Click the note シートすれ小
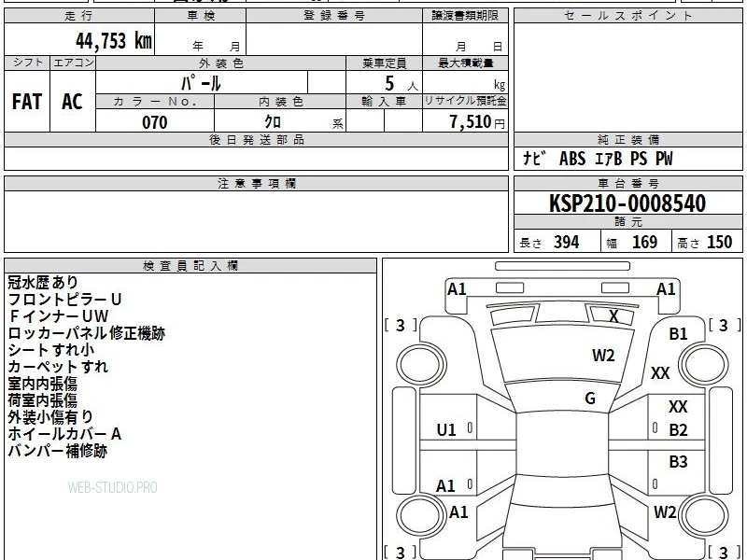This screenshot has width=747, height=560. pyautogui.click(x=51, y=349)
